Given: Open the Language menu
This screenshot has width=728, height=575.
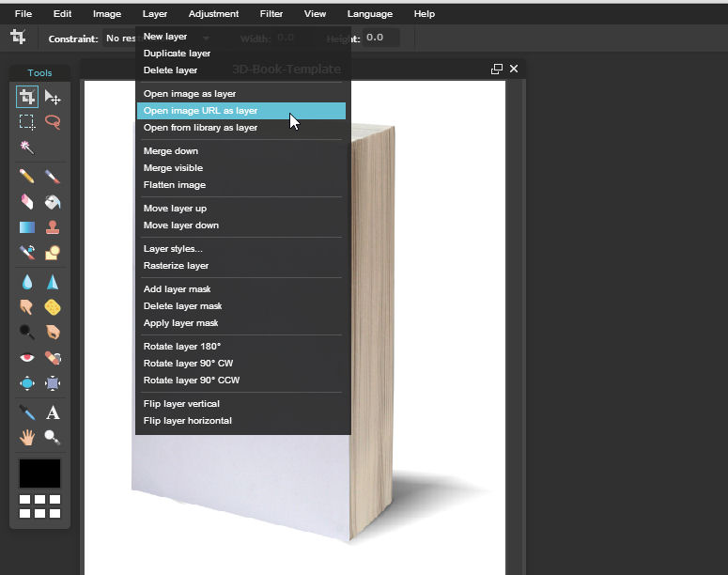Looking at the screenshot, I should [x=369, y=14].
